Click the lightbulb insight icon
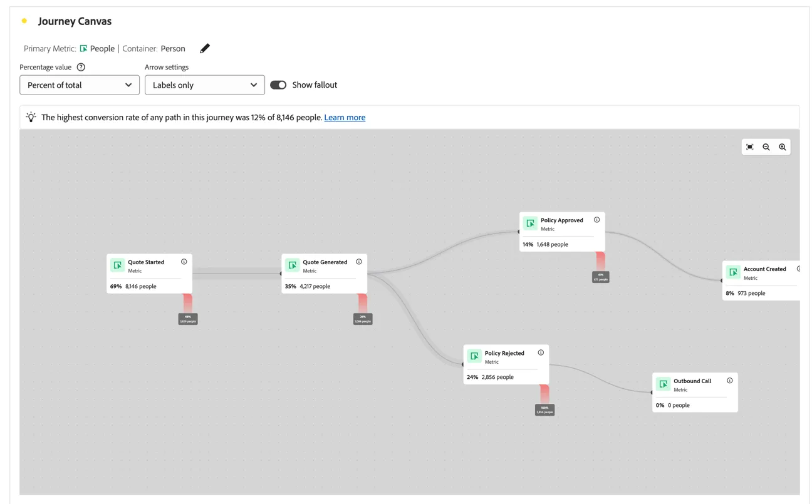This screenshot has width=812, height=504. (31, 117)
